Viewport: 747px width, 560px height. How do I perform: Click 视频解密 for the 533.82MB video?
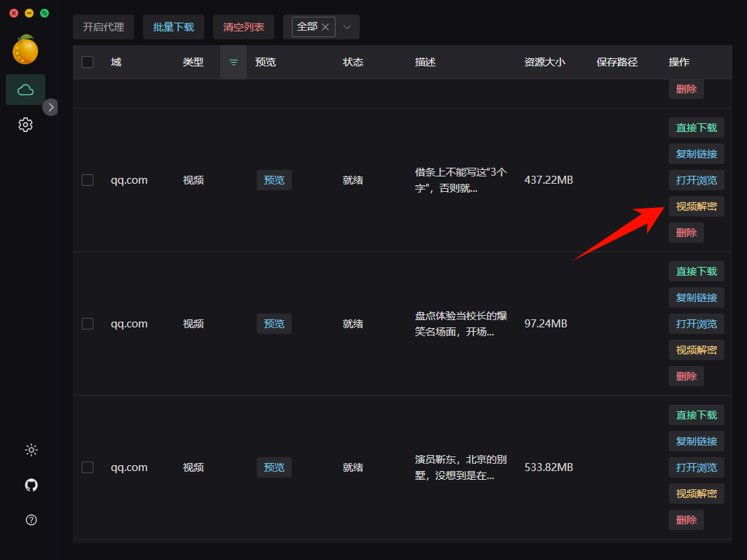[697, 494]
